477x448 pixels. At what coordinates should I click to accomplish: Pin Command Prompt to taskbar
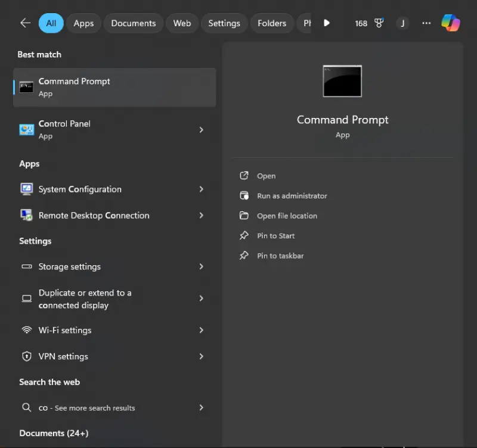(280, 256)
